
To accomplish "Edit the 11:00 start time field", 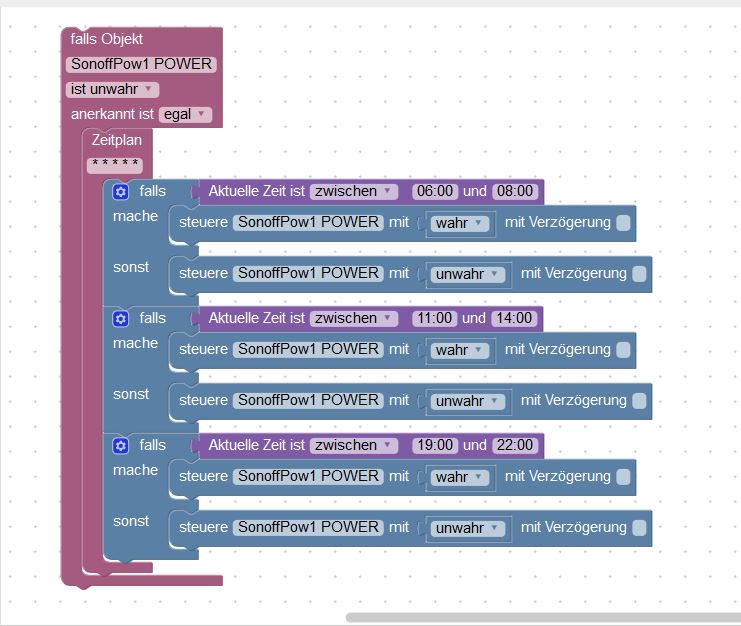I will pyautogui.click(x=435, y=318).
